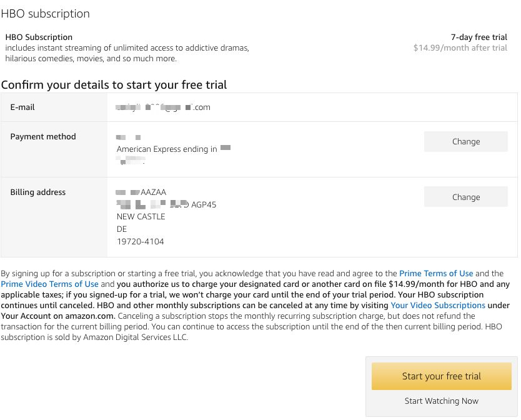
Task: Select the E-mail row label
Action: coord(22,107)
